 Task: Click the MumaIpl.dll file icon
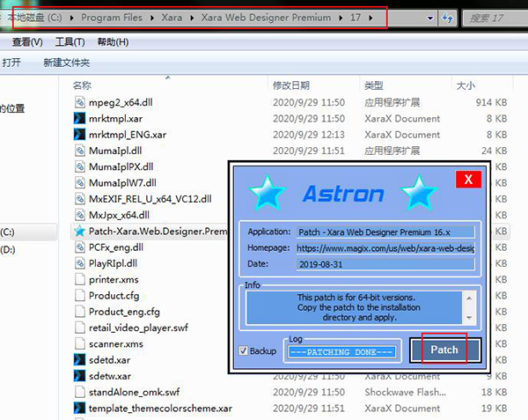80,151
